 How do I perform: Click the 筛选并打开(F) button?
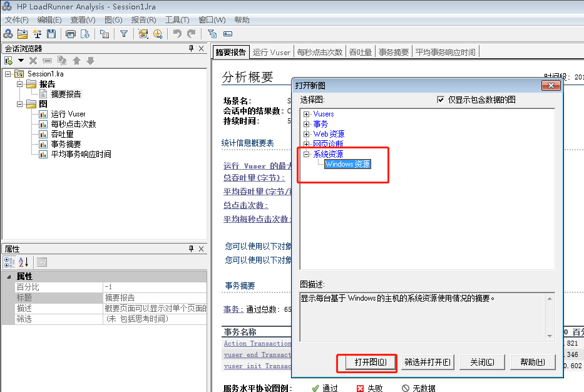point(428,362)
